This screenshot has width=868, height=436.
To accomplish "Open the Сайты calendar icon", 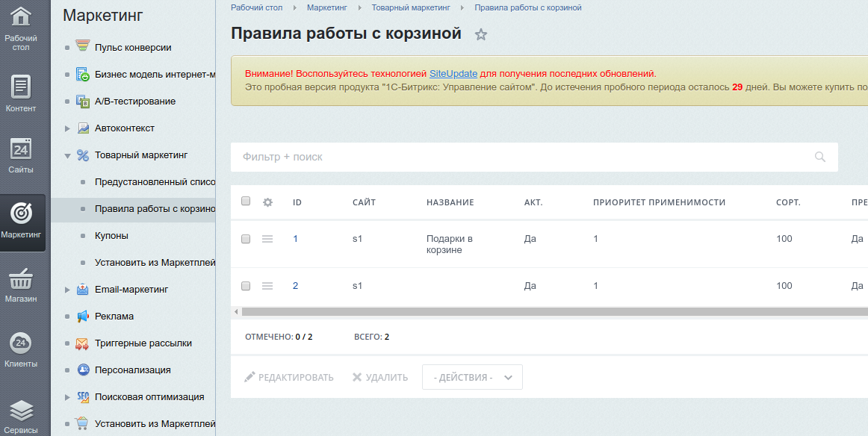I will [x=21, y=149].
